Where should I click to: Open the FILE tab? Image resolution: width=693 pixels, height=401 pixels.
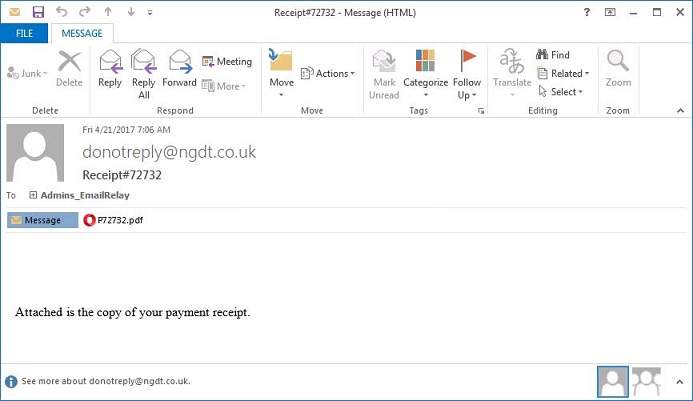24,34
